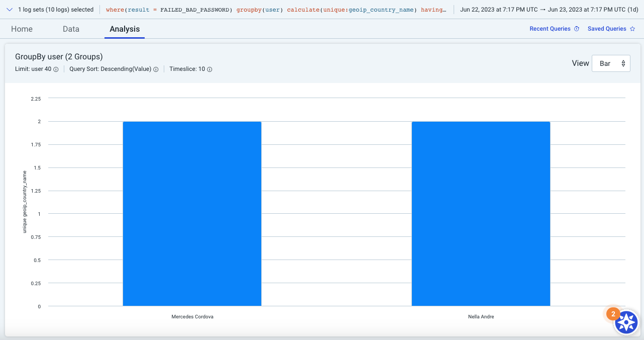Click the Nella Andre blue bar
Viewport: 644px width, 340px height.
(481, 214)
